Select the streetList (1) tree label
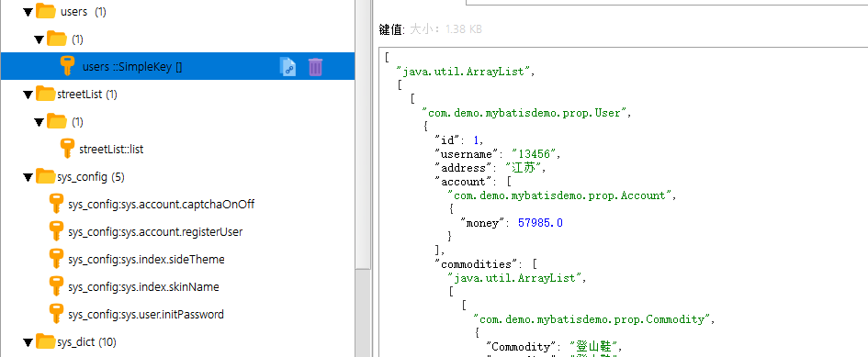This screenshot has height=357, width=868. coord(87,95)
